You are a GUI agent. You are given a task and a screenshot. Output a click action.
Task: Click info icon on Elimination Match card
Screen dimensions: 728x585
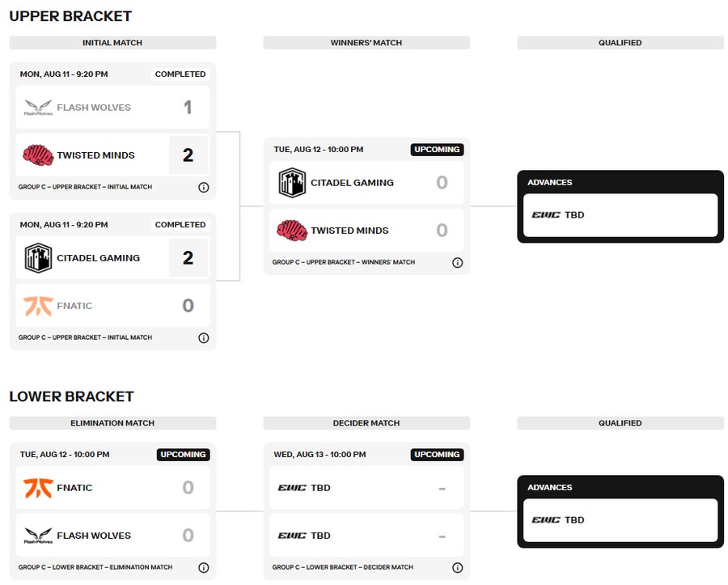(x=203, y=567)
